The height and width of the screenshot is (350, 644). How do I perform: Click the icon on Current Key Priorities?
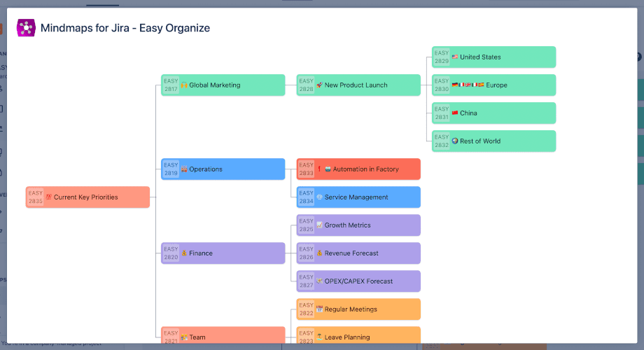[48, 197]
